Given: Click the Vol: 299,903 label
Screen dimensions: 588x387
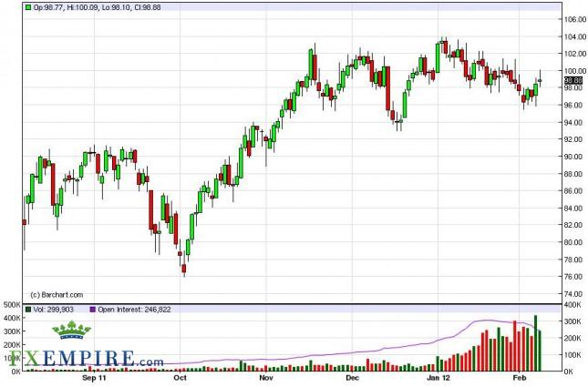Looking at the screenshot, I should click(54, 310).
